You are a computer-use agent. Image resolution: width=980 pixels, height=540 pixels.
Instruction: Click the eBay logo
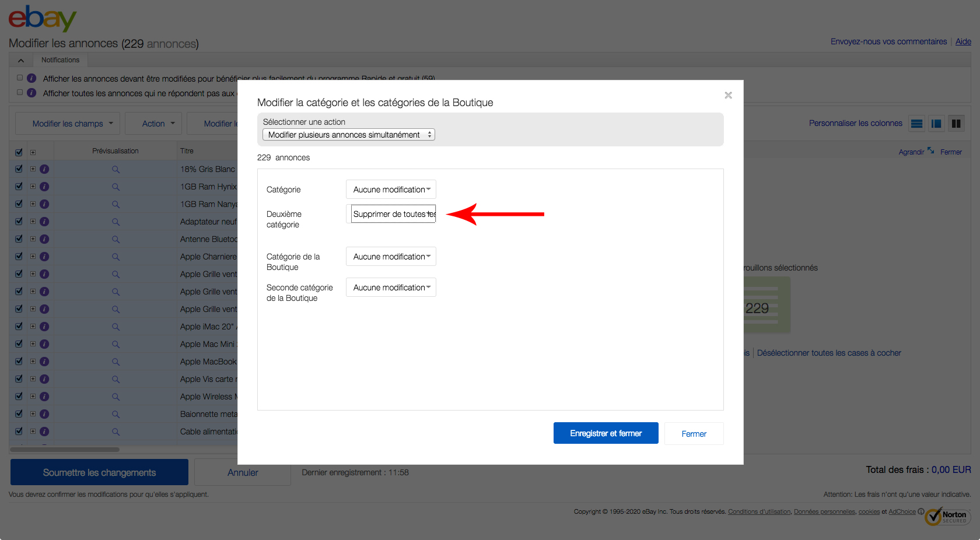42,19
